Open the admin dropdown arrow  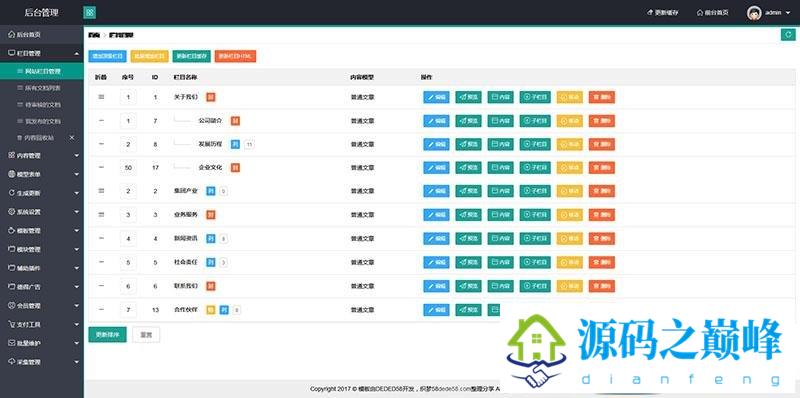(x=788, y=13)
